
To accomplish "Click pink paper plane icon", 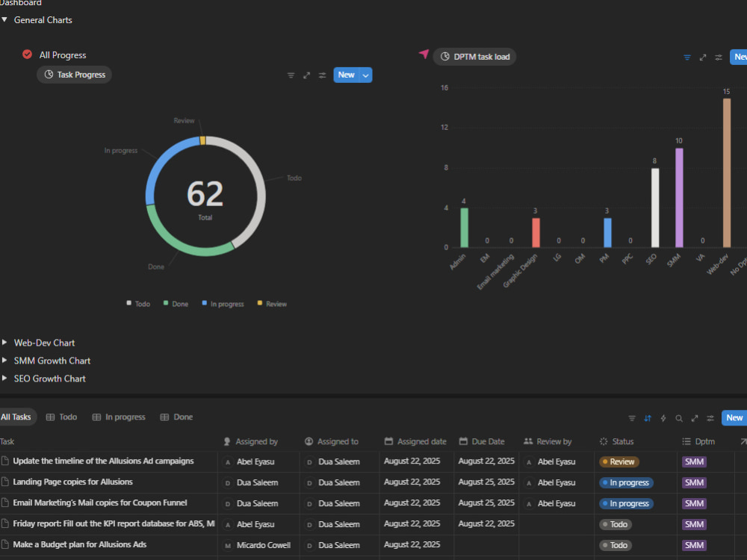I will [424, 54].
